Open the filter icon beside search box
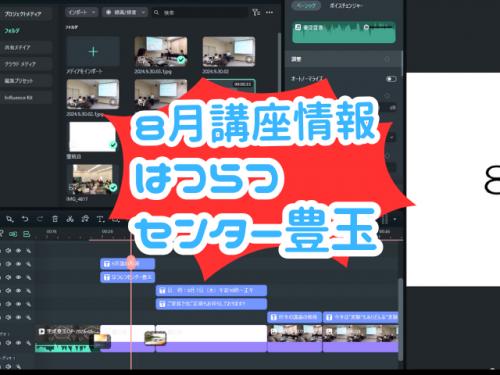Screen dimensions: 500x375 [x=256, y=13]
